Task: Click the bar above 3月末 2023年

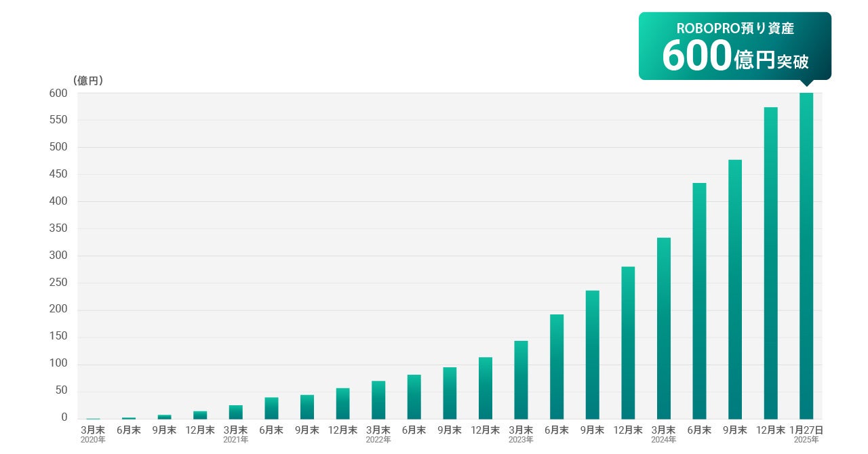Action: pos(521,379)
